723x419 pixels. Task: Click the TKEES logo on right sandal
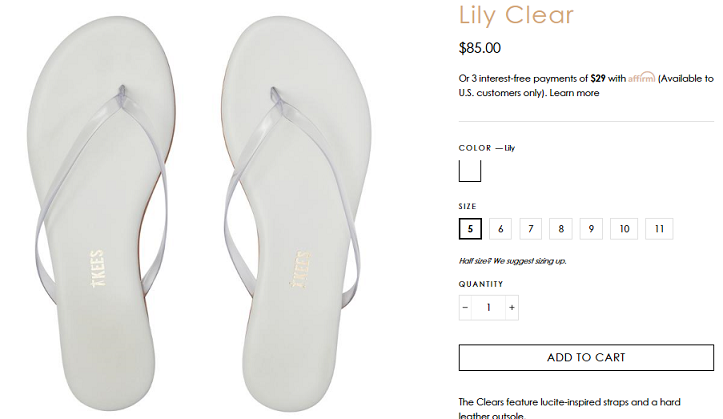click(x=300, y=270)
